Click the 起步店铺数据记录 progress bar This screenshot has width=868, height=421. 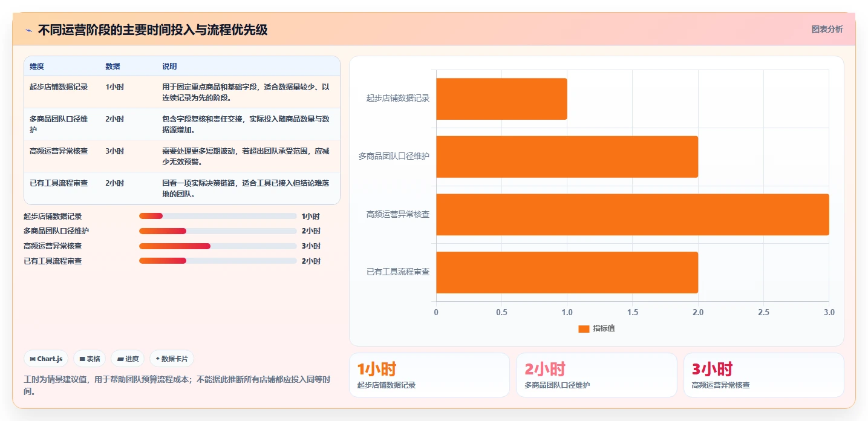pyautogui.click(x=218, y=216)
